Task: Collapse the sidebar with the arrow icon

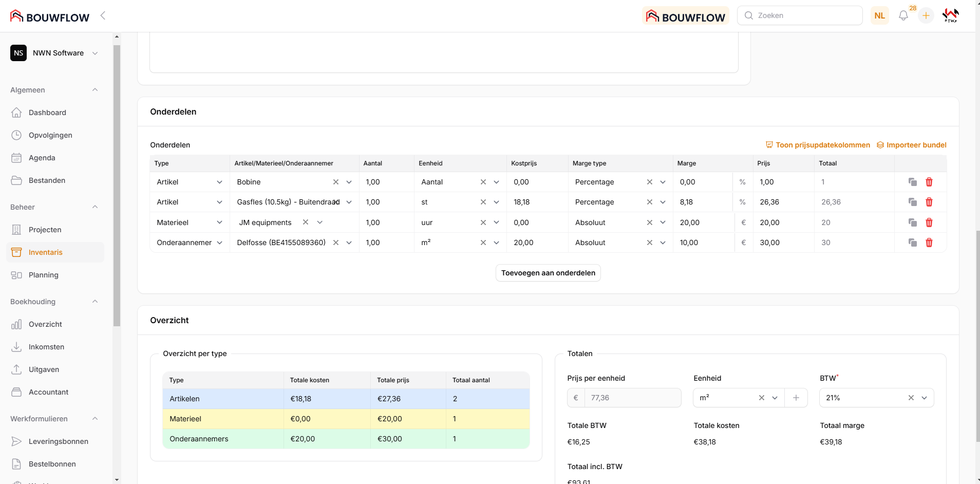Action: [103, 15]
